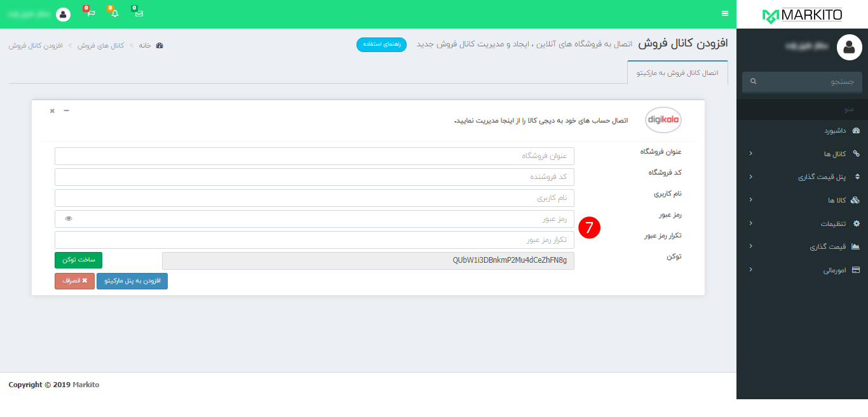Viewport: 868px width, 417px height.
Task: Focus the تکرار رمز عبور field
Action: 315,240
